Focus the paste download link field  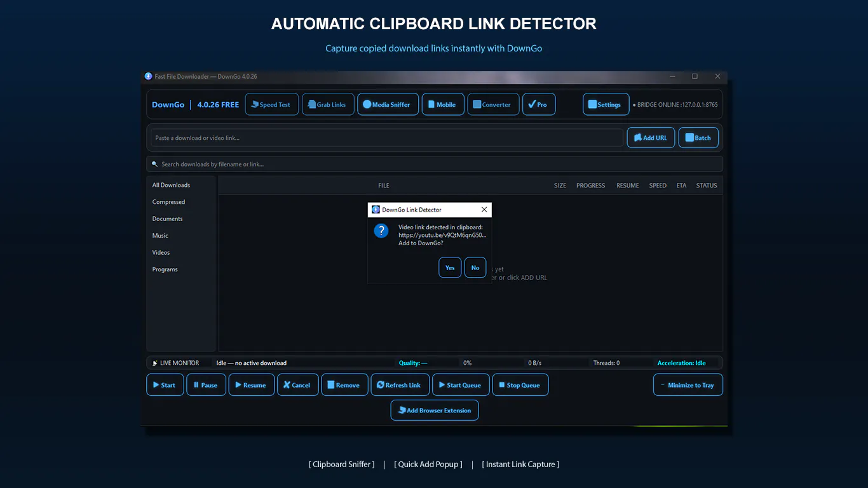(x=387, y=138)
